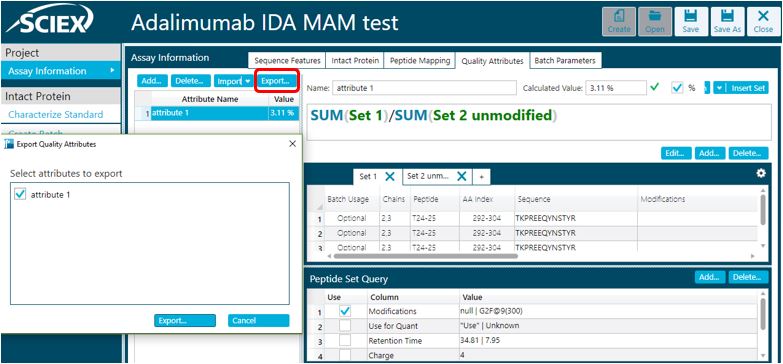The height and width of the screenshot is (364, 783).
Task: Uncheck attribute 1 in export dialog
Action: (20, 195)
